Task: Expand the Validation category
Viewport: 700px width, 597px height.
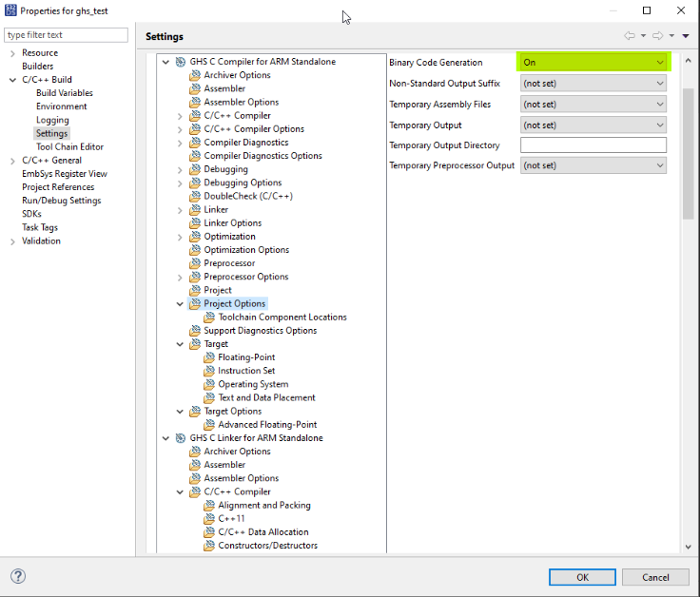Action: 12,241
